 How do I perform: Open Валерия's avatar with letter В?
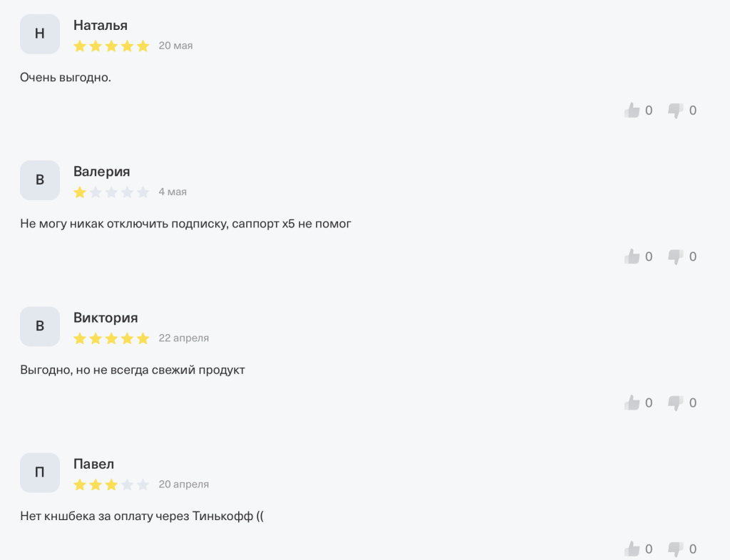click(x=40, y=180)
